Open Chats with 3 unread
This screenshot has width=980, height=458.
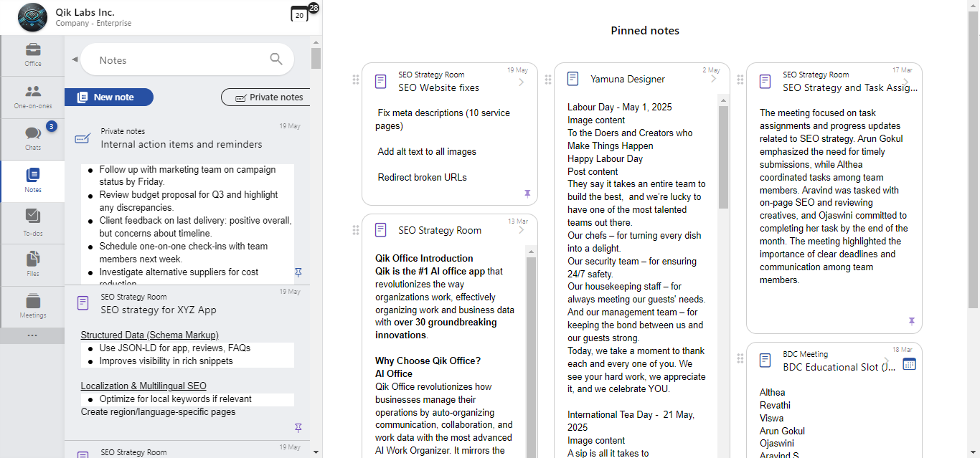click(x=33, y=138)
